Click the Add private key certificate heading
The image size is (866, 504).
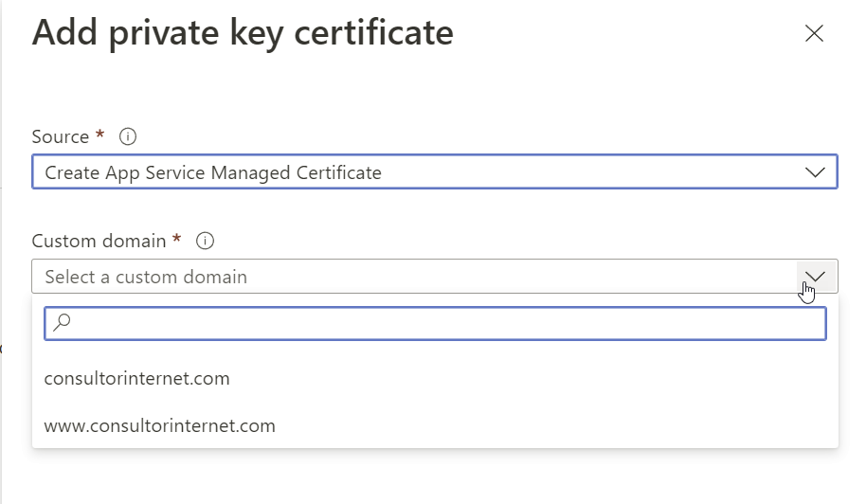point(243,33)
